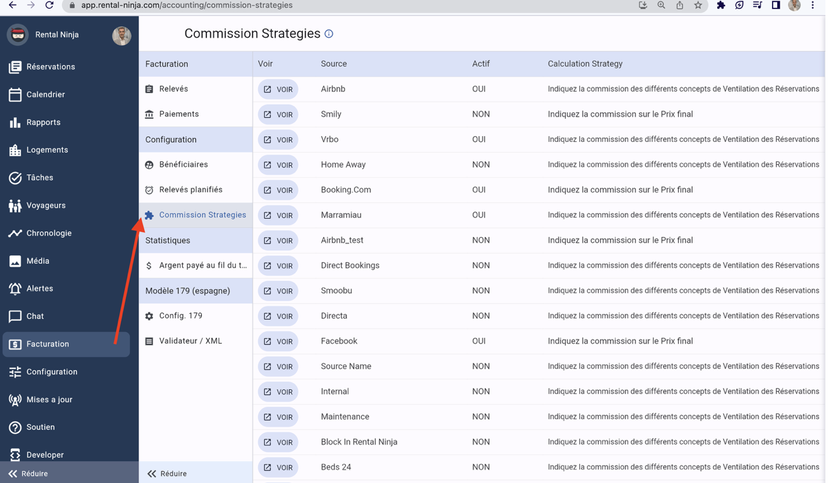
Task: Click the Calculation Strategy column header
Action: (585, 64)
